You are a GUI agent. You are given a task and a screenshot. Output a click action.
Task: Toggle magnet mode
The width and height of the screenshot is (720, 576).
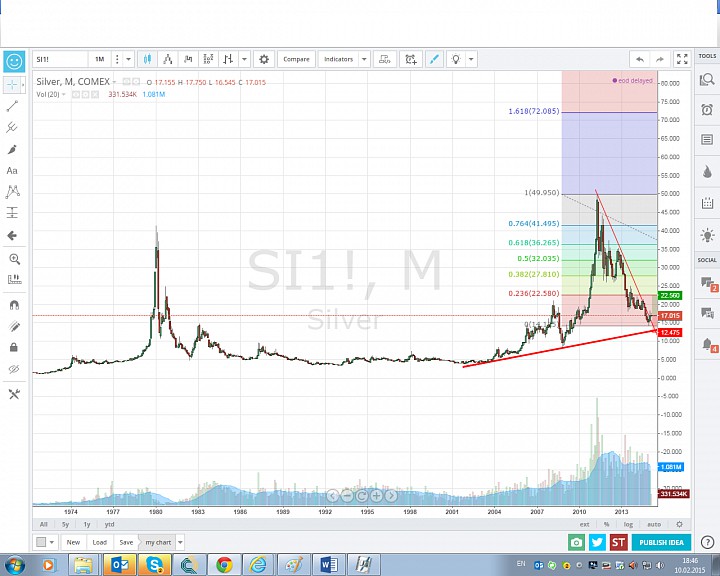pos(14,305)
